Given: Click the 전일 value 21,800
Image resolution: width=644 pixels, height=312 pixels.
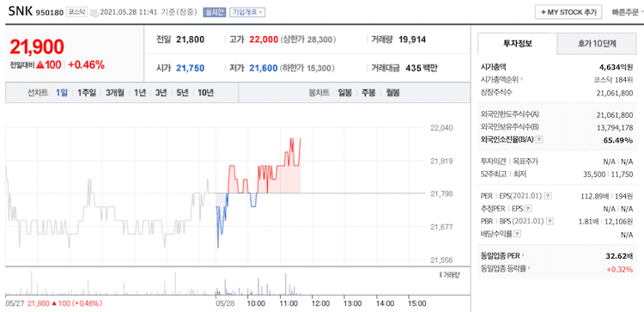Looking at the screenshot, I should pyautogui.click(x=190, y=40).
